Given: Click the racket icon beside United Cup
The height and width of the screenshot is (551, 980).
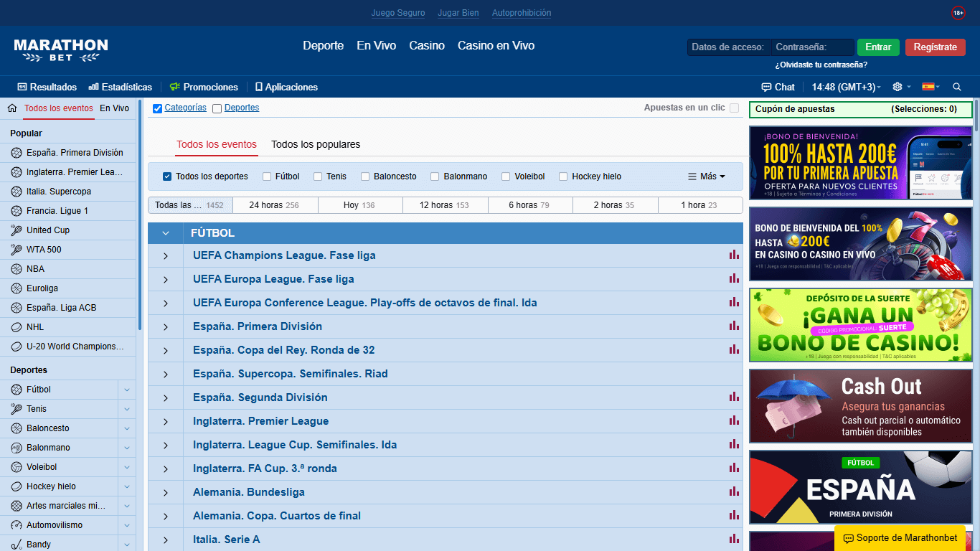Looking at the screenshot, I should click(17, 230).
